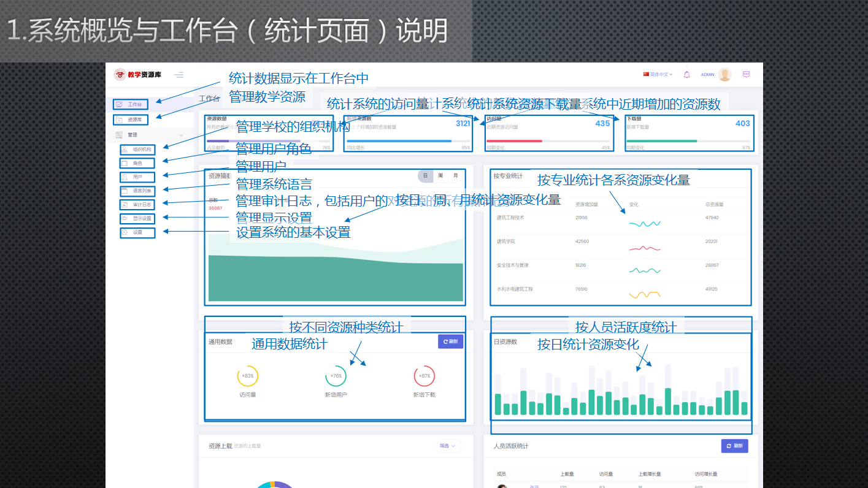
Task: Click the 26867 total resource value
Action: click(712, 265)
